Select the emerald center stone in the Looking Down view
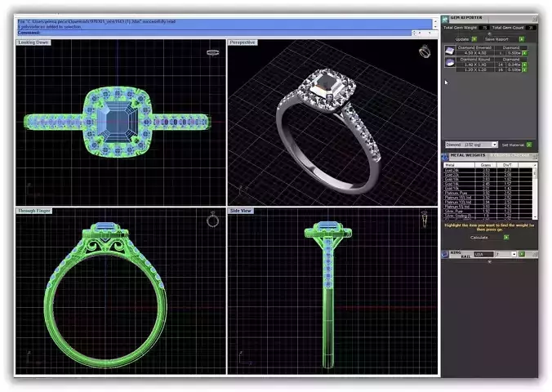552x392 pixels. point(118,122)
